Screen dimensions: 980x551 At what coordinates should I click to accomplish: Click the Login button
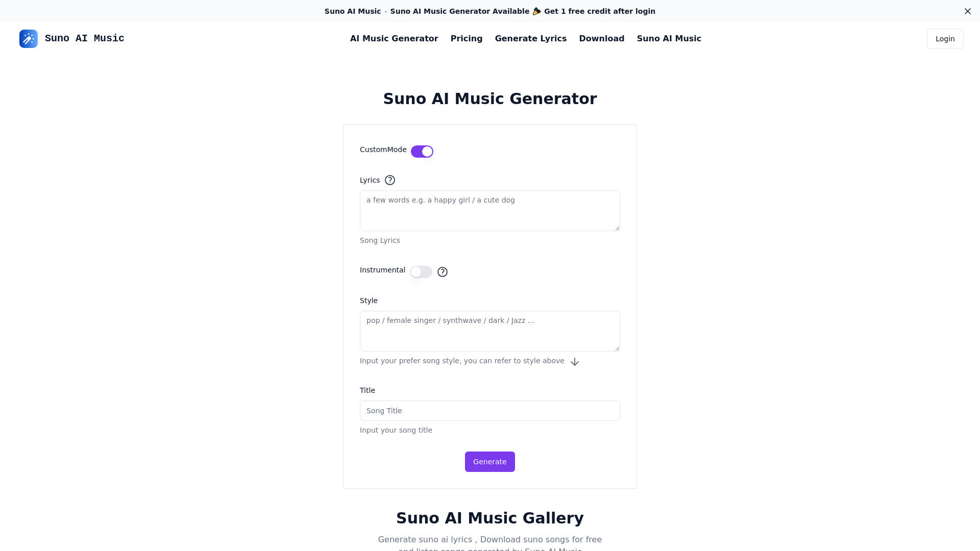945,38
